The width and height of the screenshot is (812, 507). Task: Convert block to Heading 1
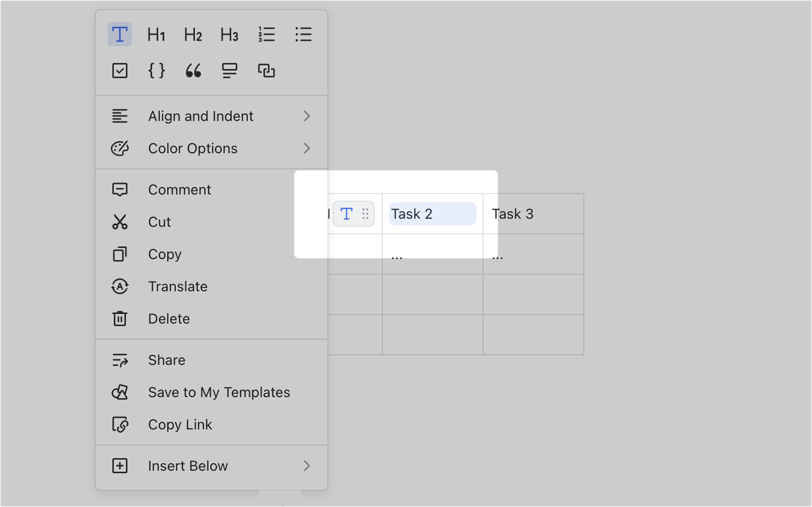click(156, 34)
